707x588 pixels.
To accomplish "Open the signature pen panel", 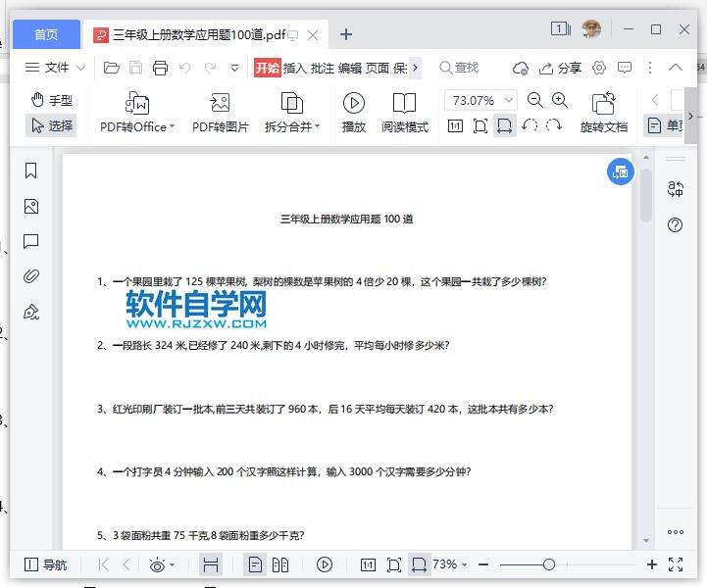I will point(31,312).
